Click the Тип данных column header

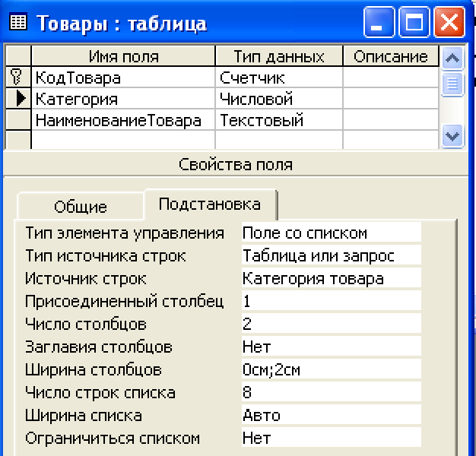(279, 56)
